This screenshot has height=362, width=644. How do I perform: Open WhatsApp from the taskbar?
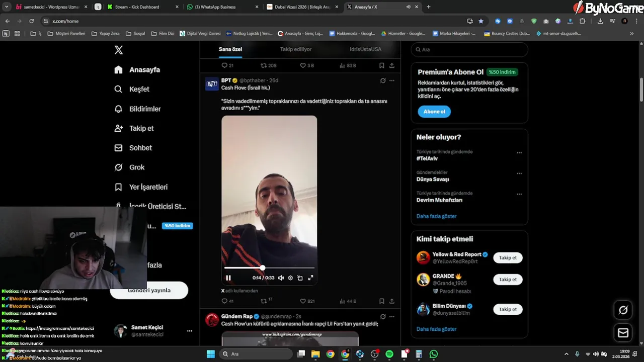434,354
